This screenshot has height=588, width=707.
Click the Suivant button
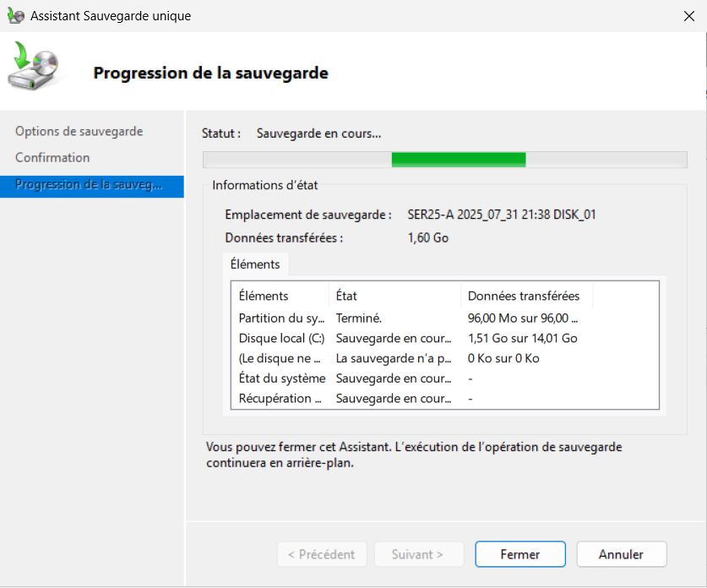[418, 554]
